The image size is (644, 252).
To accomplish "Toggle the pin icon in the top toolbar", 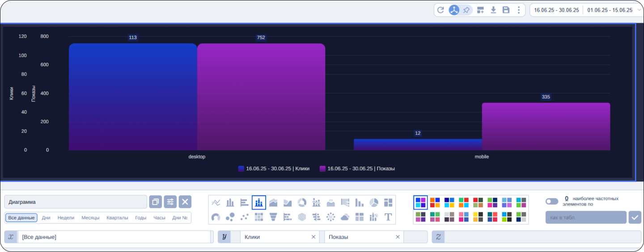I will coord(466,10).
